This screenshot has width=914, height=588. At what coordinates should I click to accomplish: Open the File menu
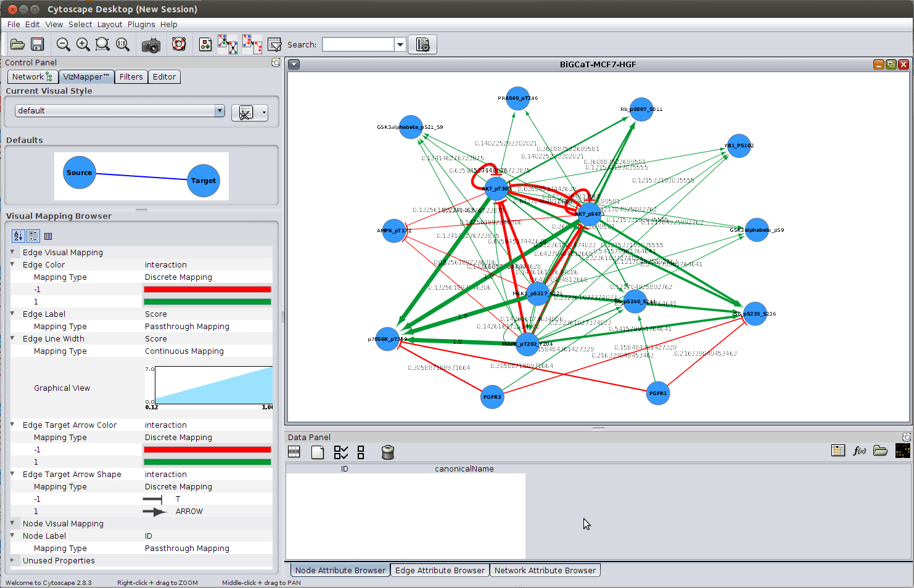(14, 25)
